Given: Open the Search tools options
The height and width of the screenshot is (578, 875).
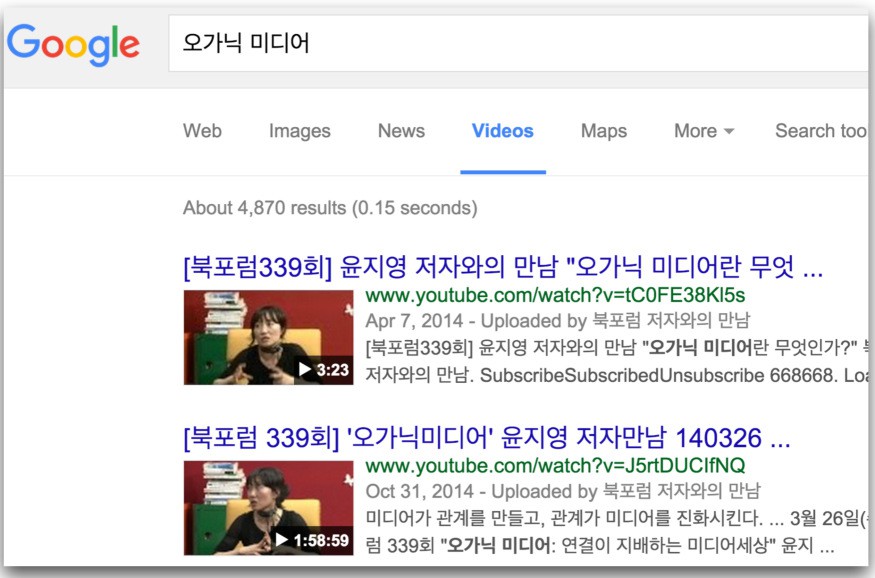Looking at the screenshot, I should click(x=820, y=131).
